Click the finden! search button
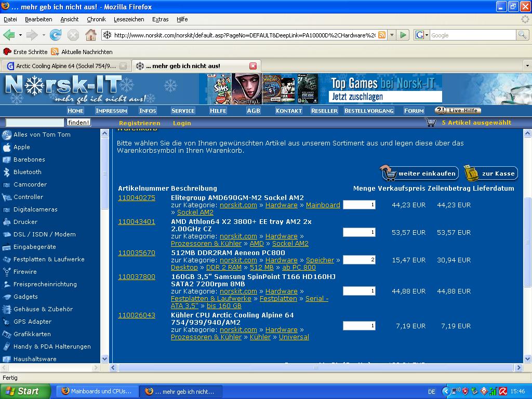532x399 pixels. (x=79, y=123)
